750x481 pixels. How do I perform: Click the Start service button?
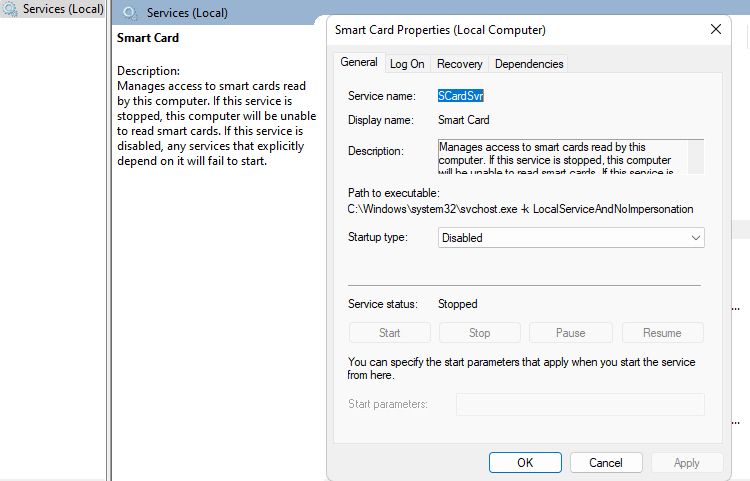point(390,333)
